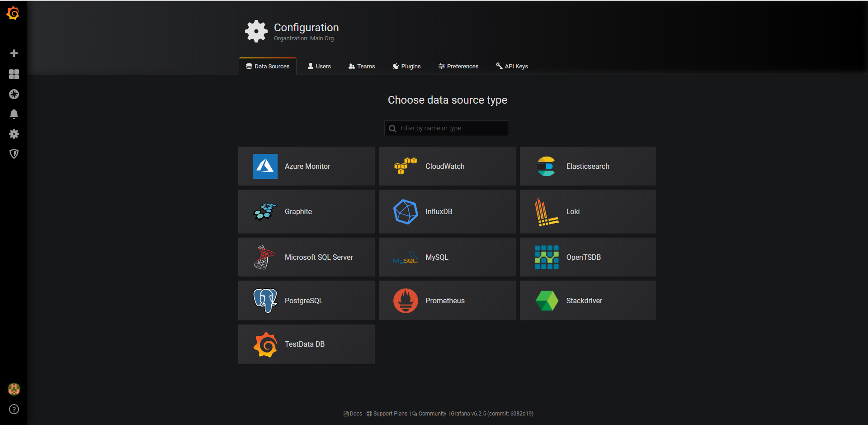
Task: Click the Graphite logo icon
Action: [x=265, y=211]
